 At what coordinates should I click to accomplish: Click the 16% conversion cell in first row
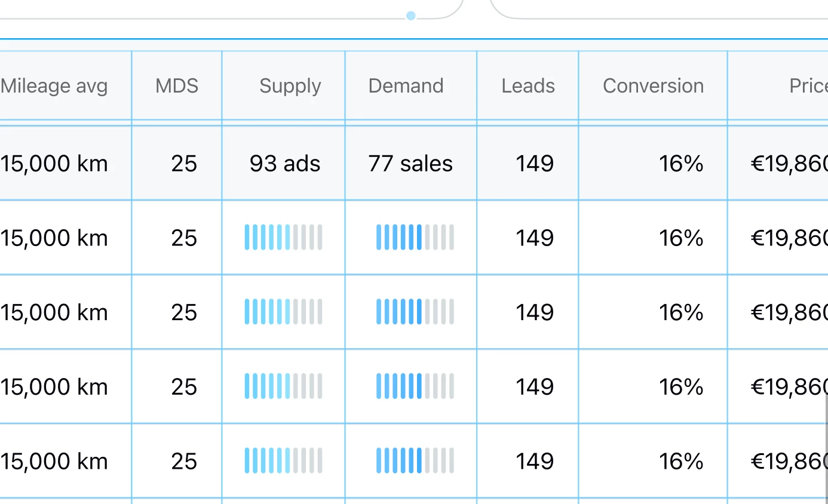click(x=681, y=164)
